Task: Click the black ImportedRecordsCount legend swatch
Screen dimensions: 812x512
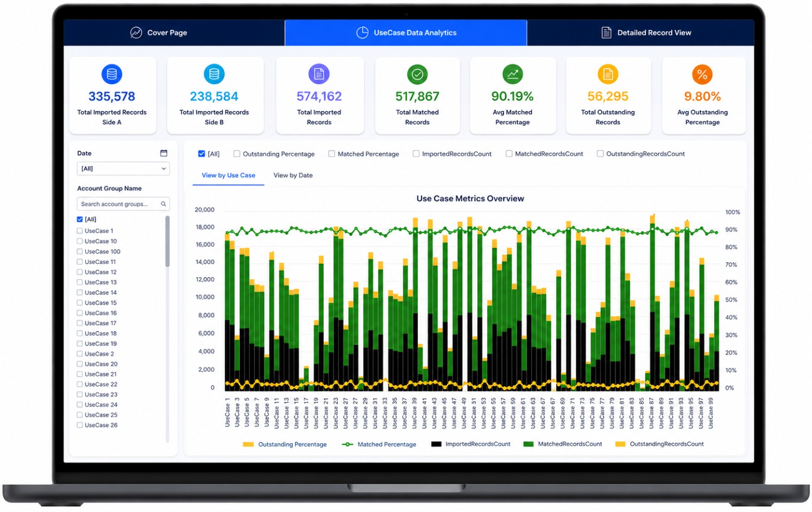Action: [x=436, y=444]
